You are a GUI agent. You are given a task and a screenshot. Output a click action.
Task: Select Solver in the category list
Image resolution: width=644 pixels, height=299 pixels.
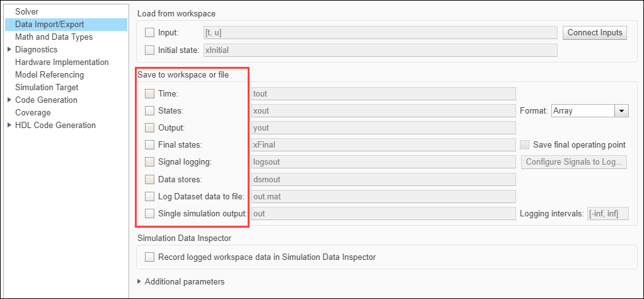(x=27, y=12)
